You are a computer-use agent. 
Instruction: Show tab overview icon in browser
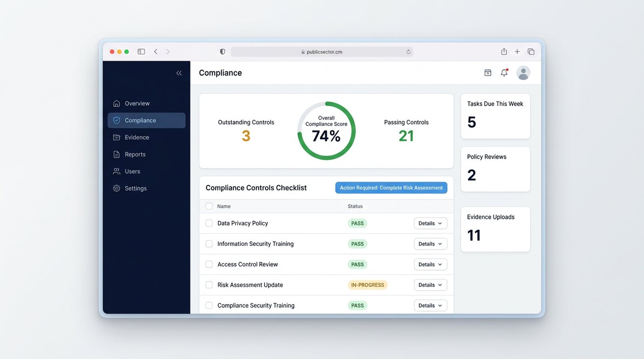pos(531,51)
